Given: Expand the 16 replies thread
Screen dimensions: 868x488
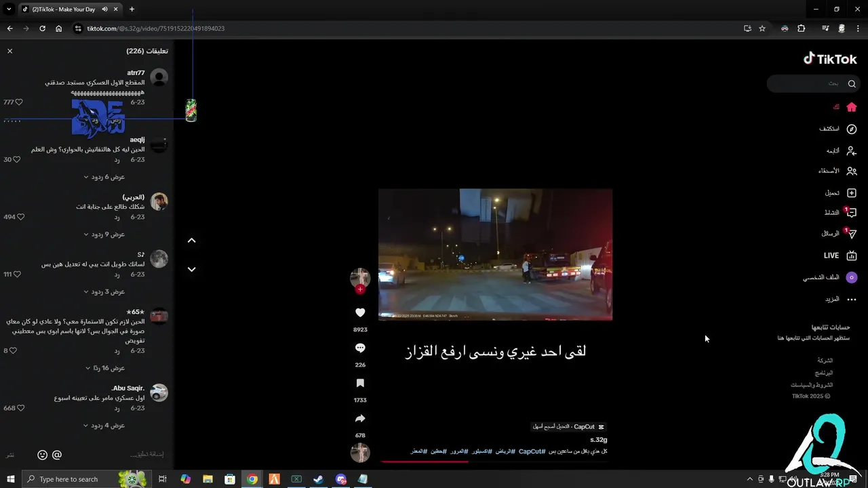Looking at the screenshot, I should click(x=105, y=368).
